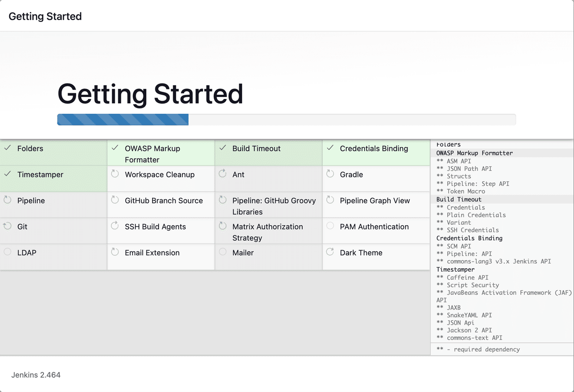This screenshot has height=392, width=574.
Task: Click '** SCM API' log entry
Action: pos(454,246)
